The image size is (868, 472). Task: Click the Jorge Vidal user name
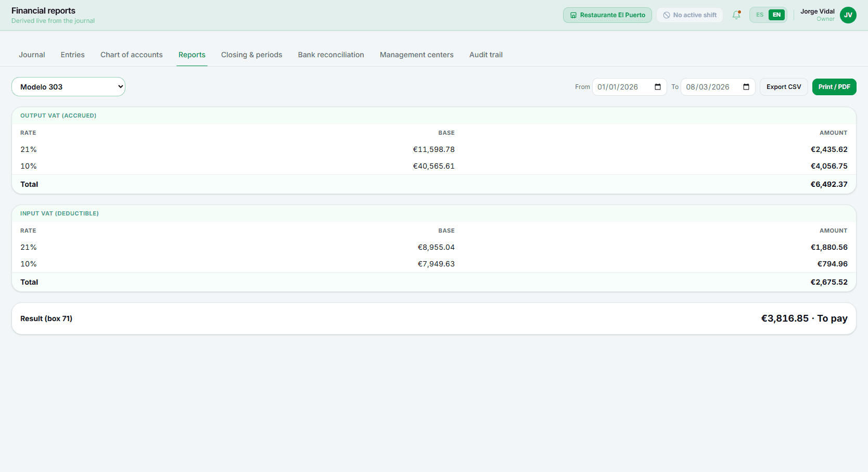click(x=817, y=11)
